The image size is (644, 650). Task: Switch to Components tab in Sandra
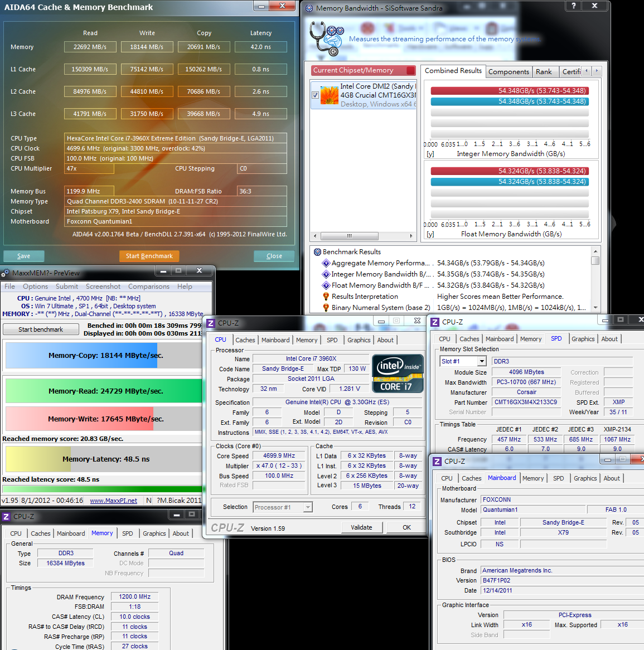[509, 72]
